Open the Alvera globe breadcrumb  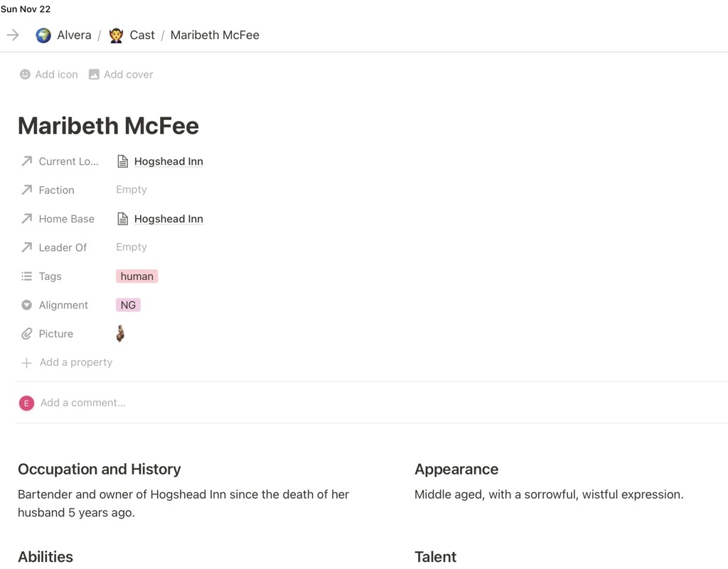[x=64, y=35]
